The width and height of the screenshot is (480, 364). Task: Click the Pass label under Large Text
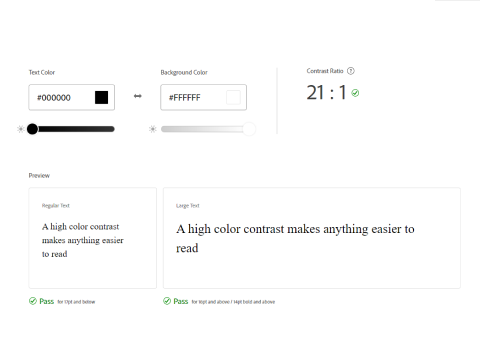pos(181,301)
